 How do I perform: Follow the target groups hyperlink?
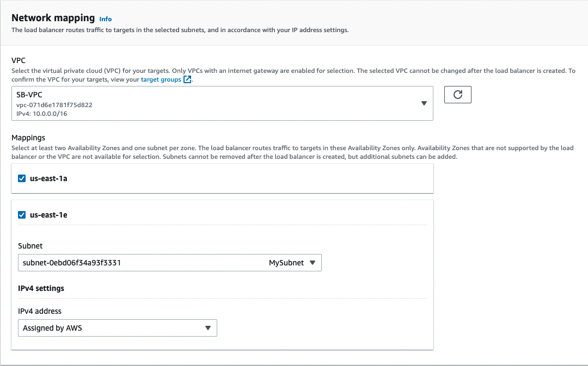click(161, 79)
